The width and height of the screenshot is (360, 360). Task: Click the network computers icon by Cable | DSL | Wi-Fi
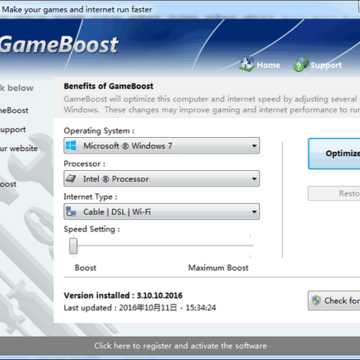(x=71, y=212)
